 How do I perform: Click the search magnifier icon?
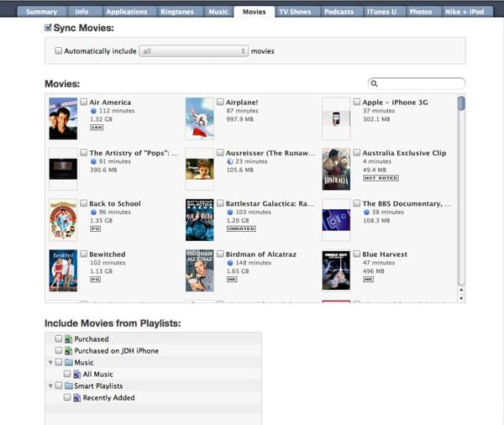pos(374,84)
